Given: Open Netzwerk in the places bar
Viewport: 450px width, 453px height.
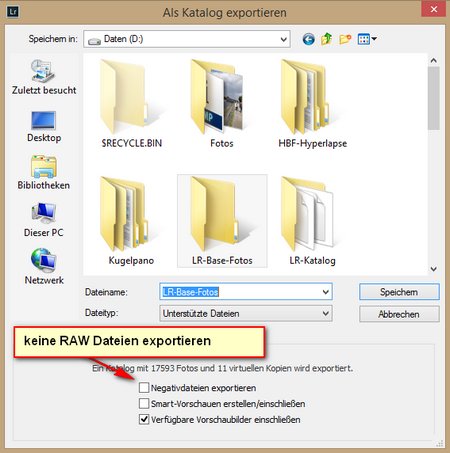Looking at the screenshot, I should (x=44, y=267).
